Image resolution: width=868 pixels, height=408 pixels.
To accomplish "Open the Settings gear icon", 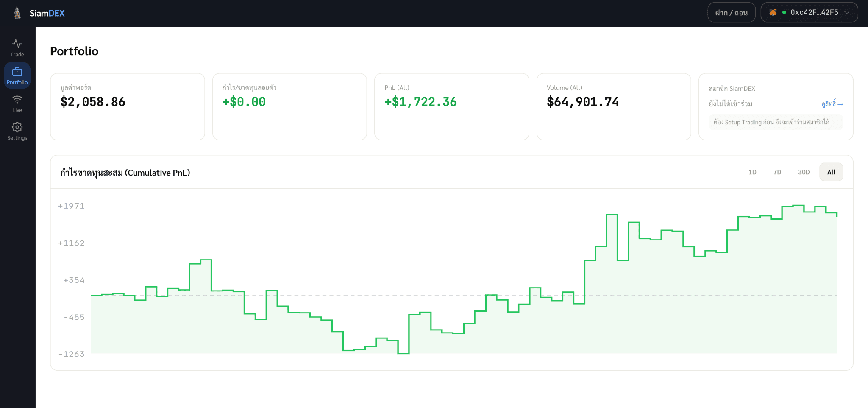I will pos(17,127).
